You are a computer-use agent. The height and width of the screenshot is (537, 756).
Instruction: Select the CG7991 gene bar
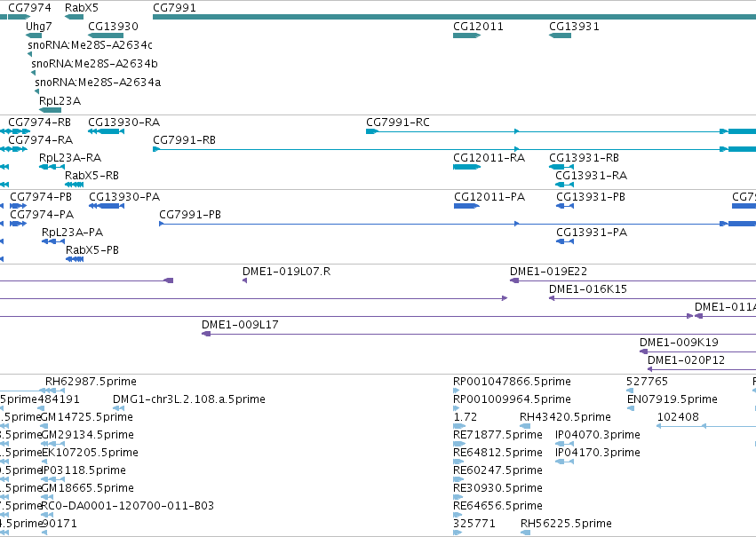click(x=454, y=17)
